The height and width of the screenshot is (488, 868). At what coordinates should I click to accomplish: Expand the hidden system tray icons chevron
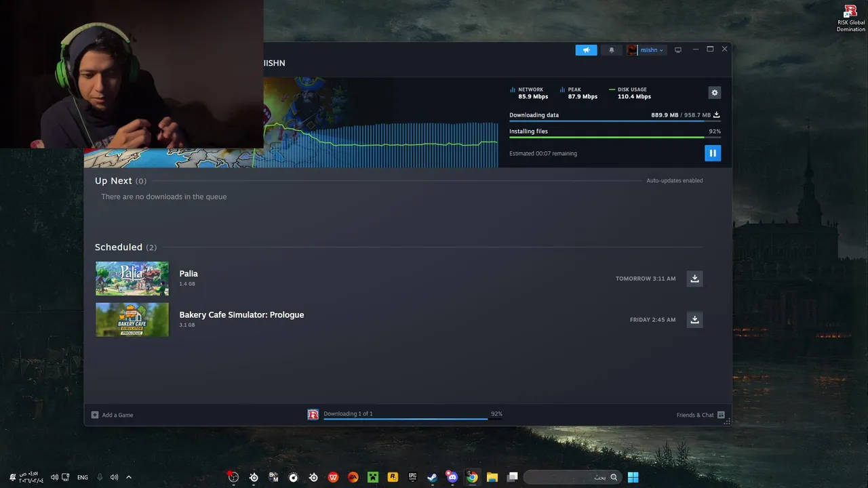pyautogui.click(x=129, y=477)
